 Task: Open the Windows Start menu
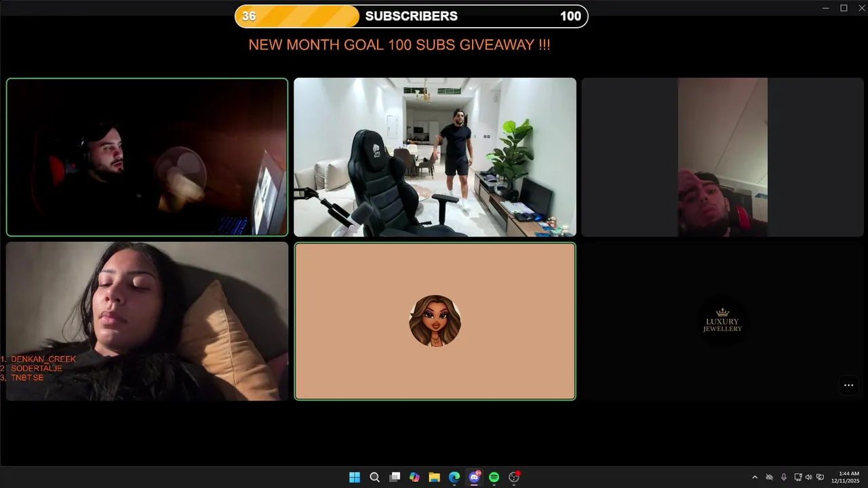354,477
